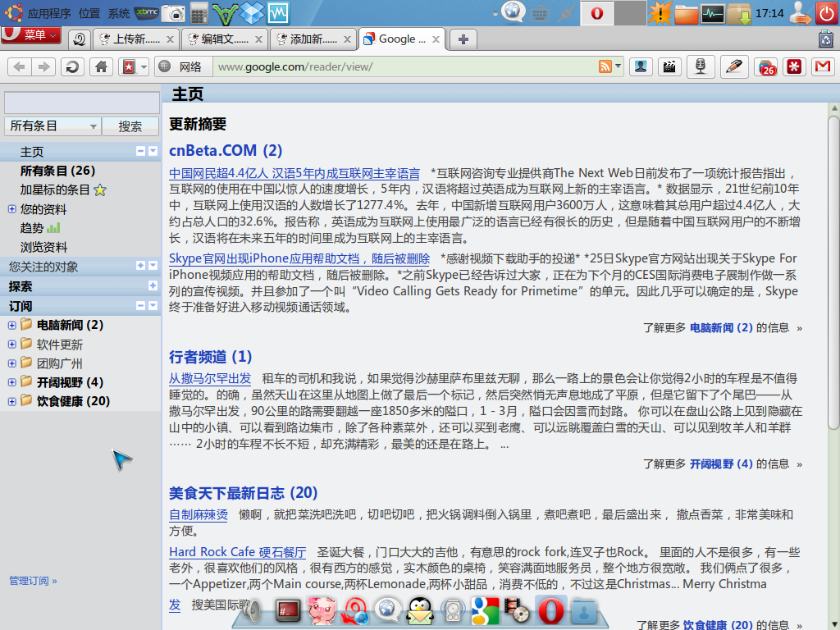Click the search input field in sidebar
This screenshot has width=840, height=630.
81,103
